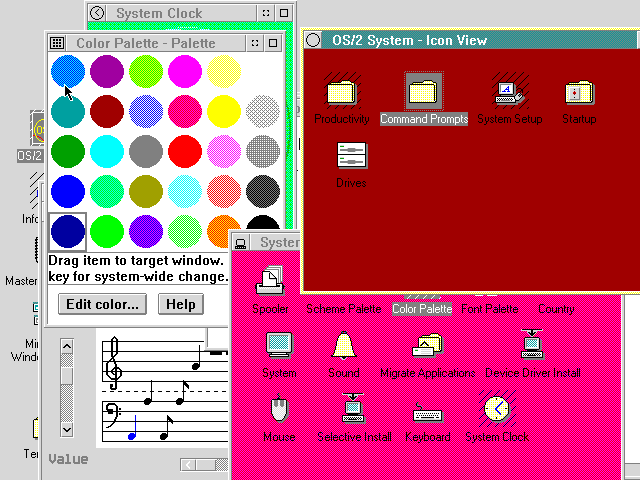
Task: Open the Device Driver Install icon
Action: pyautogui.click(x=532, y=344)
